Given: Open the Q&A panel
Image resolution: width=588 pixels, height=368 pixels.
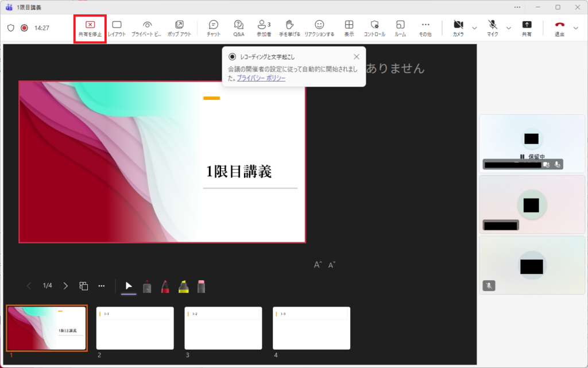Looking at the screenshot, I should click(239, 28).
